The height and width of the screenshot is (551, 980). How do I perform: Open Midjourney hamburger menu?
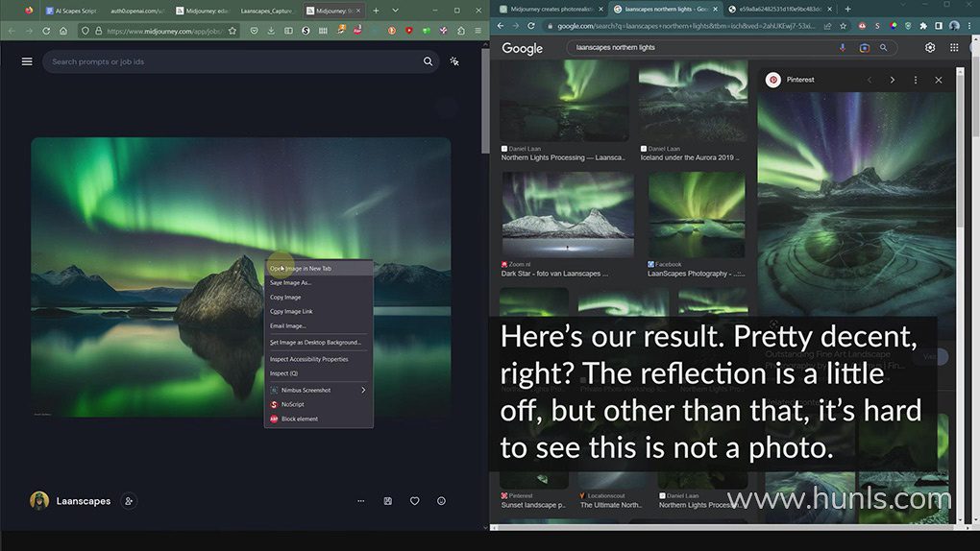click(x=27, y=61)
